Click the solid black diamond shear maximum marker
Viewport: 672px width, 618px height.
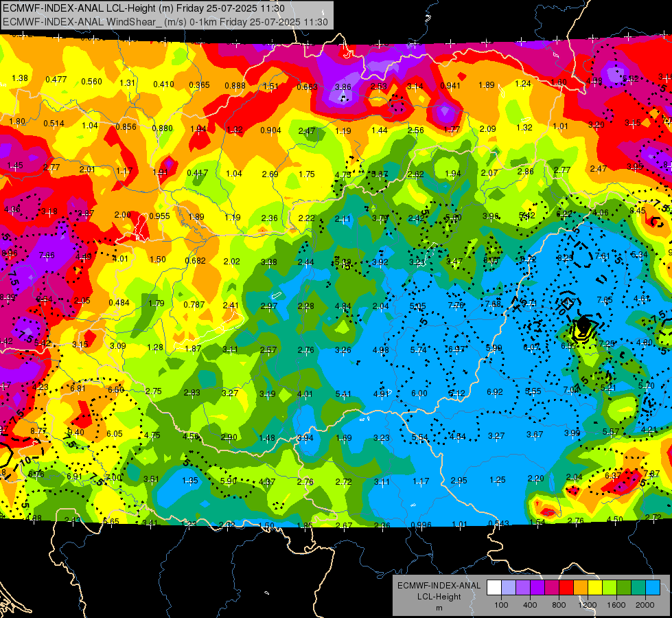[x=583, y=325]
